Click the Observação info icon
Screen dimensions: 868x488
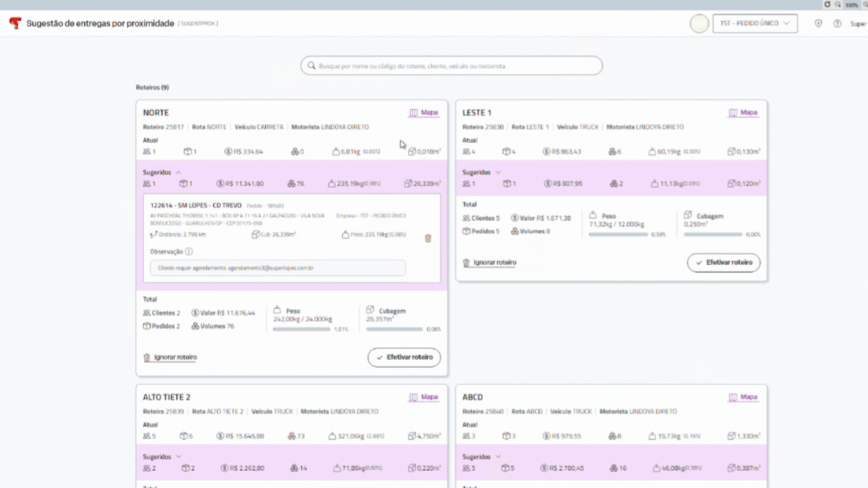189,252
